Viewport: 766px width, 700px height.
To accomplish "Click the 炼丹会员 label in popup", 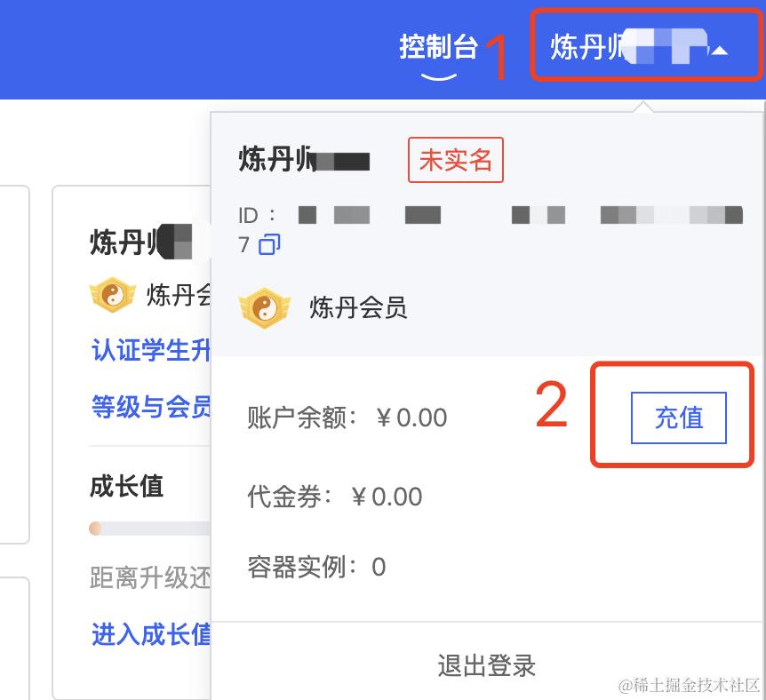I will pos(358,307).
